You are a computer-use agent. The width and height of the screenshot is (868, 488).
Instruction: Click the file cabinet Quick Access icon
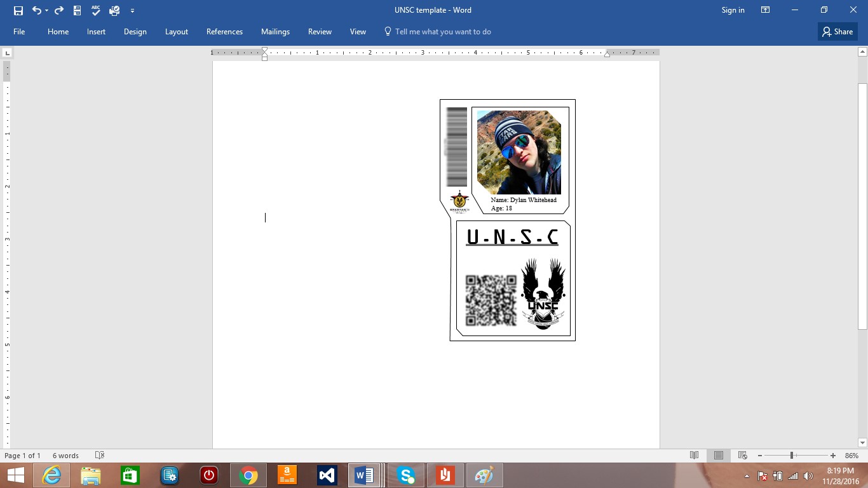coord(78,10)
